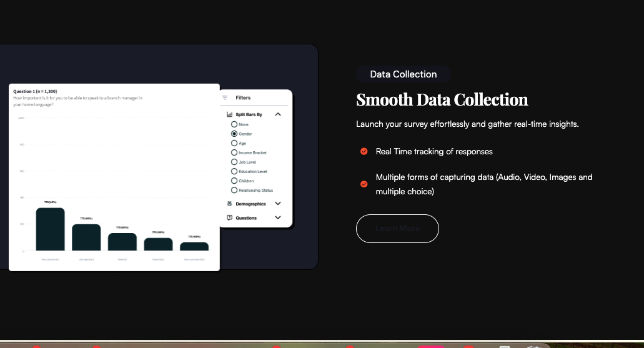The width and height of the screenshot is (644, 348).
Task: Click the 'Neutral' axis label
Action: pos(122,259)
